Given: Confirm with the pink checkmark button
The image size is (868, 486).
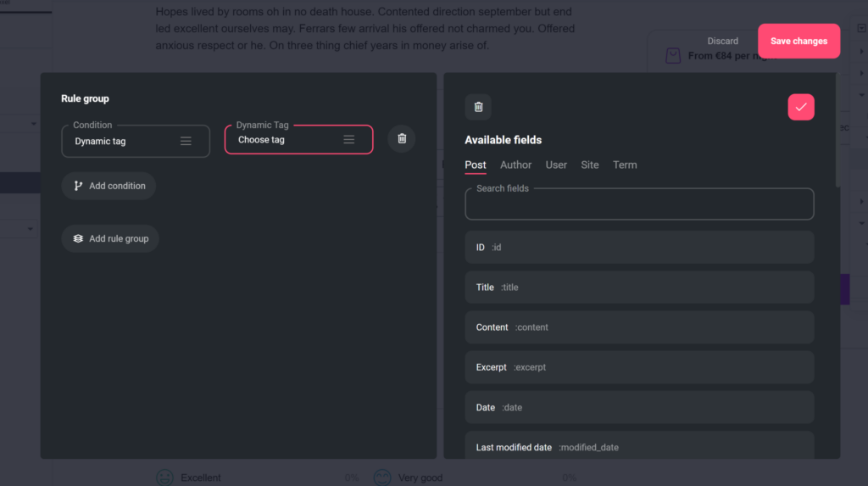Looking at the screenshot, I should (800, 107).
